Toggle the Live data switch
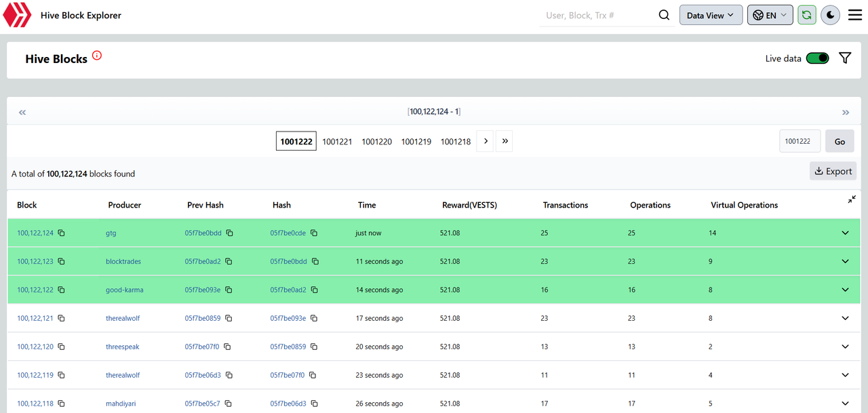868x413 pixels. click(817, 58)
